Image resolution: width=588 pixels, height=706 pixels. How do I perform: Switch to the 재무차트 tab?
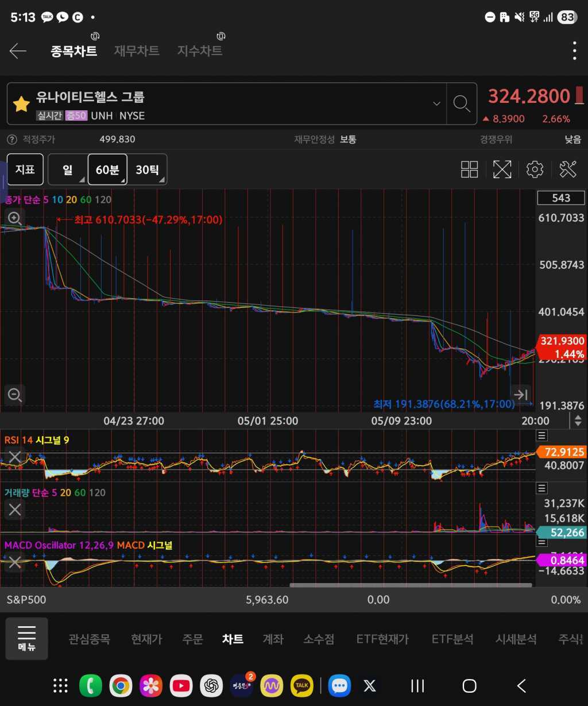[137, 51]
